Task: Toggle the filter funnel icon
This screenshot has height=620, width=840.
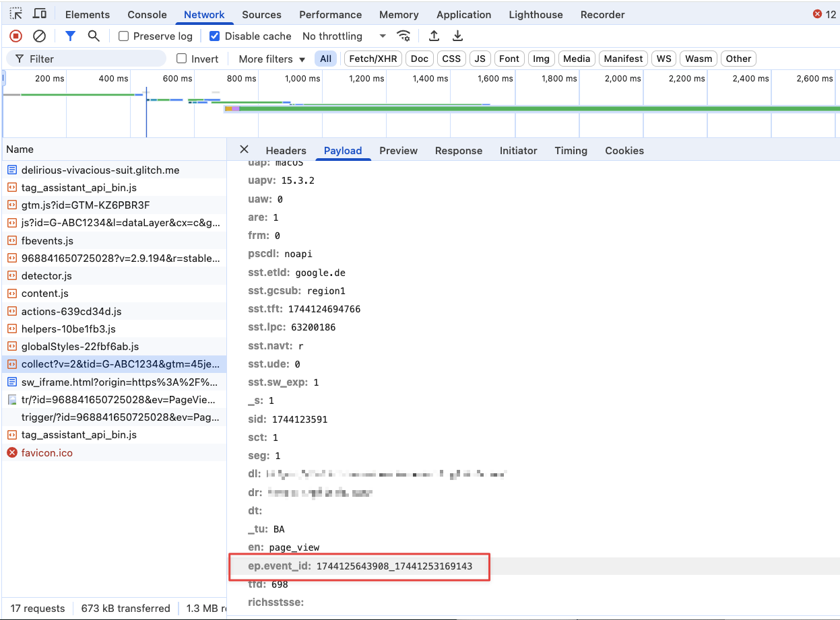Action: (x=70, y=36)
